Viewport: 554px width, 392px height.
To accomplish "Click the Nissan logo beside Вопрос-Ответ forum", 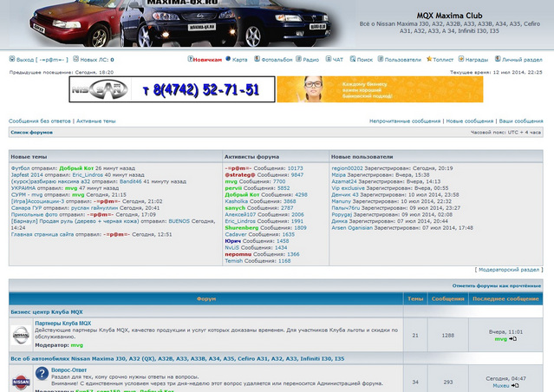I will coord(21,381).
